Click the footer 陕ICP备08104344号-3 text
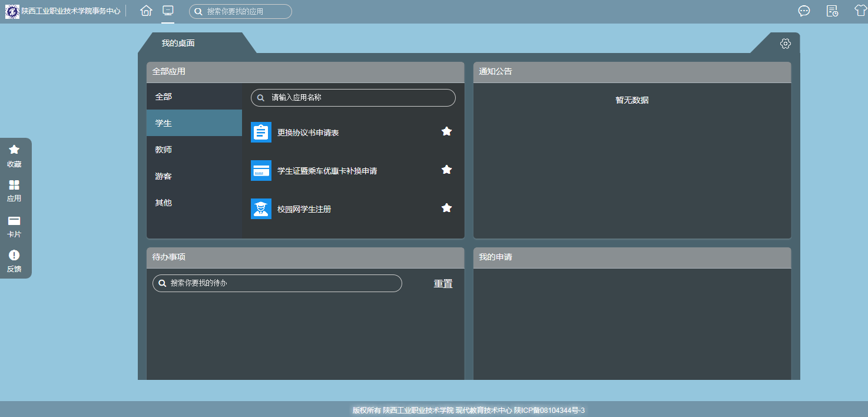 [549, 410]
